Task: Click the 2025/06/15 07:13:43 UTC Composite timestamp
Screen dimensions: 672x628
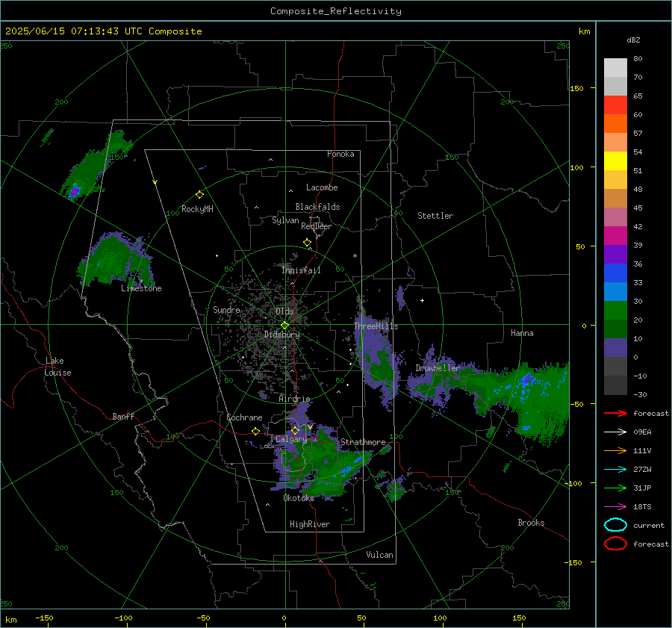Action: pyautogui.click(x=103, y=31)
